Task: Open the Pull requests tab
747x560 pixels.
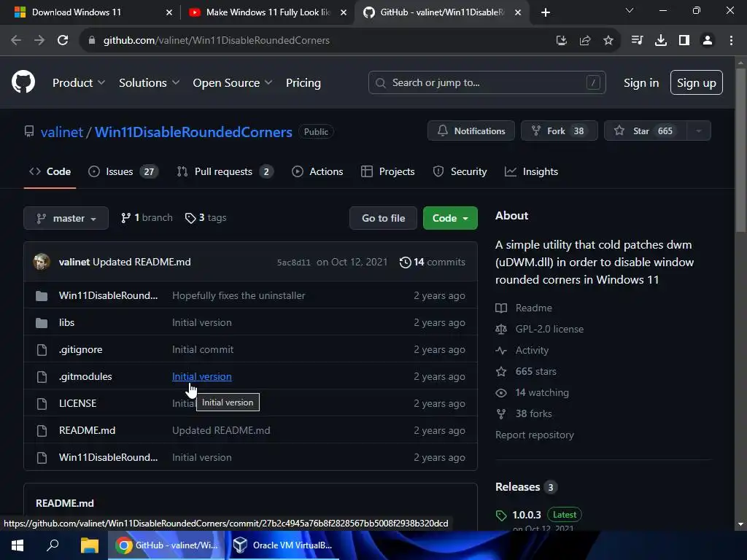Action: (x=225, y=171)
